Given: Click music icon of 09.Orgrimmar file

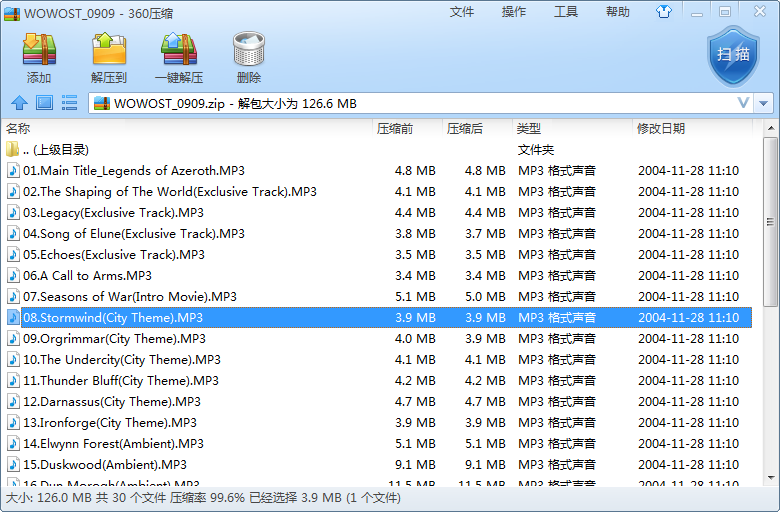Looking at the screenshot, I should tap(13, 338).
